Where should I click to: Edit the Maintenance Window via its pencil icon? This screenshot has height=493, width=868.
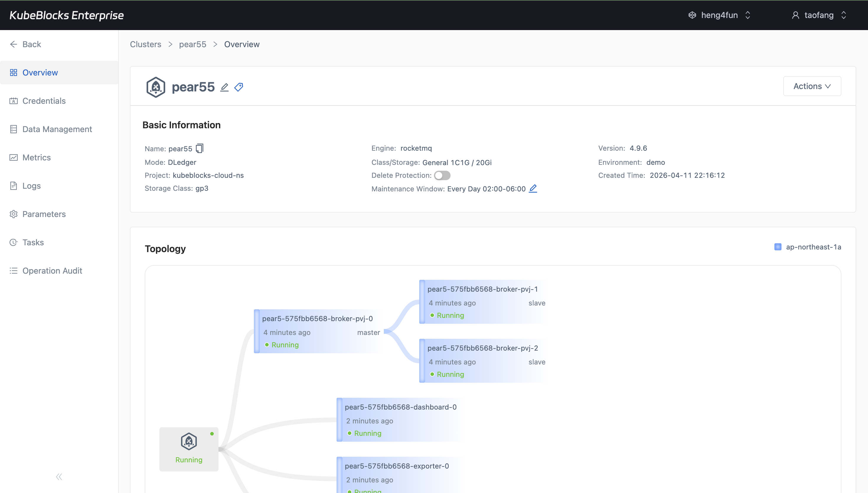pyautogui.click(x=533, y=189)
